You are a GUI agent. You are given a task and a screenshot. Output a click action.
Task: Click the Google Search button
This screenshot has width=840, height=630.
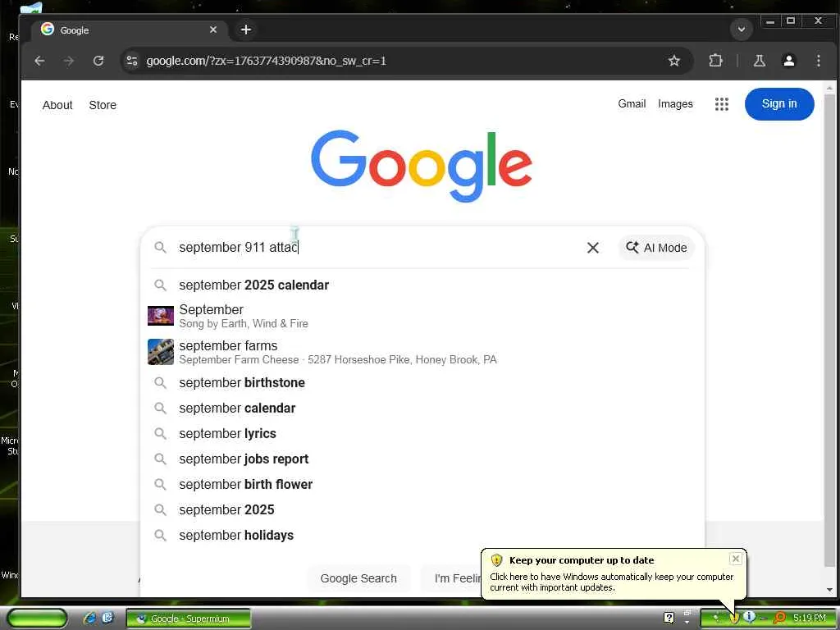pyautogui.click(x=358, y=578)
